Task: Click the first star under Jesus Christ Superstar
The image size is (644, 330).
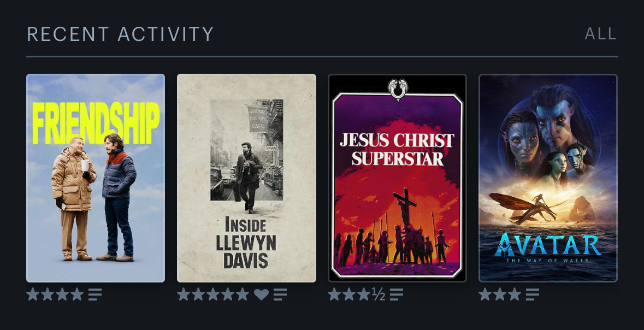Action: pyautogui.click(x=334, y=294)
